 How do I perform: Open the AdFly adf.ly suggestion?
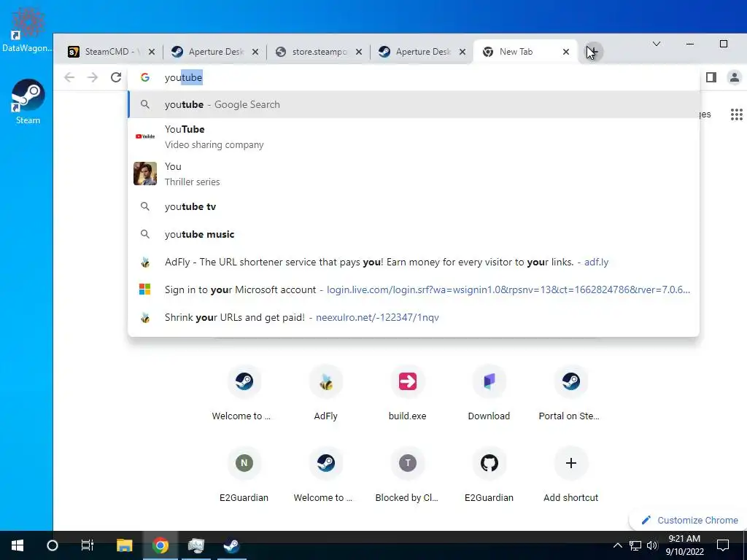point(414,262)
